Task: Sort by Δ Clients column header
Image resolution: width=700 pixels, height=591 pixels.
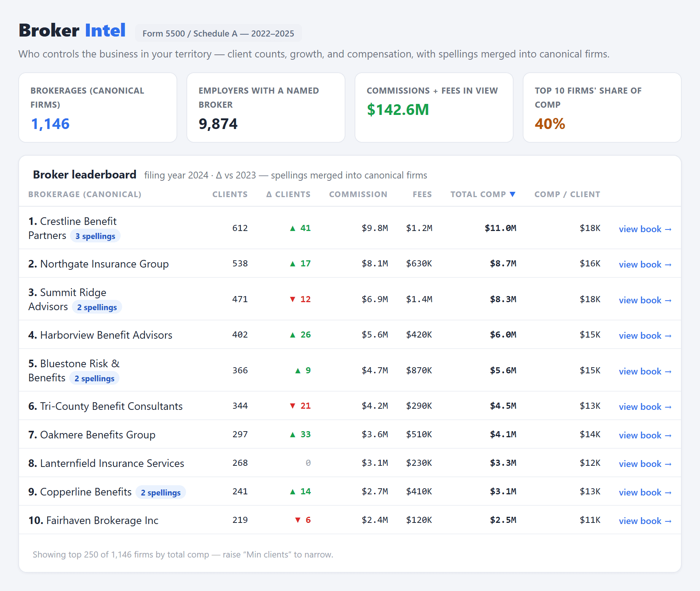Action: point(288,194)
